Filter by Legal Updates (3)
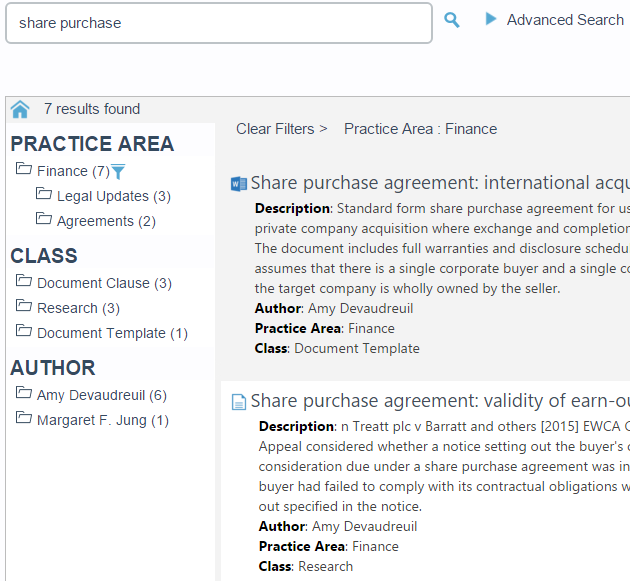630x581 pixels. pyautogui.click(x=113, y=196)
